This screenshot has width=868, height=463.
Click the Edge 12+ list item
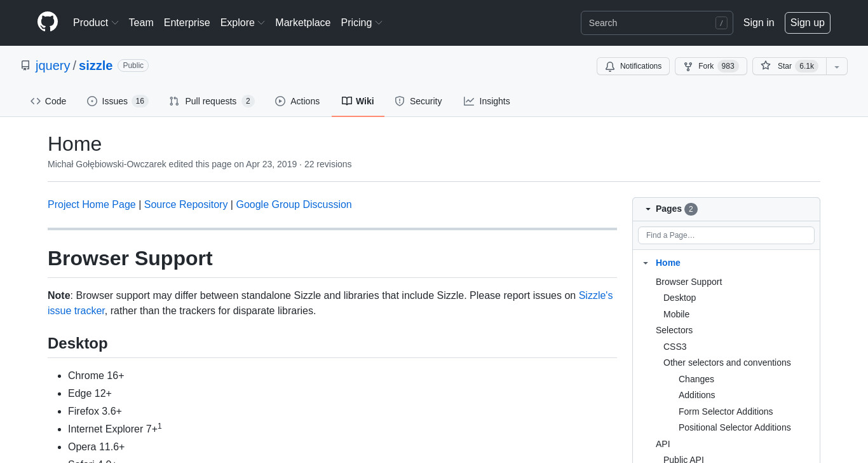[x=90, y=394]
